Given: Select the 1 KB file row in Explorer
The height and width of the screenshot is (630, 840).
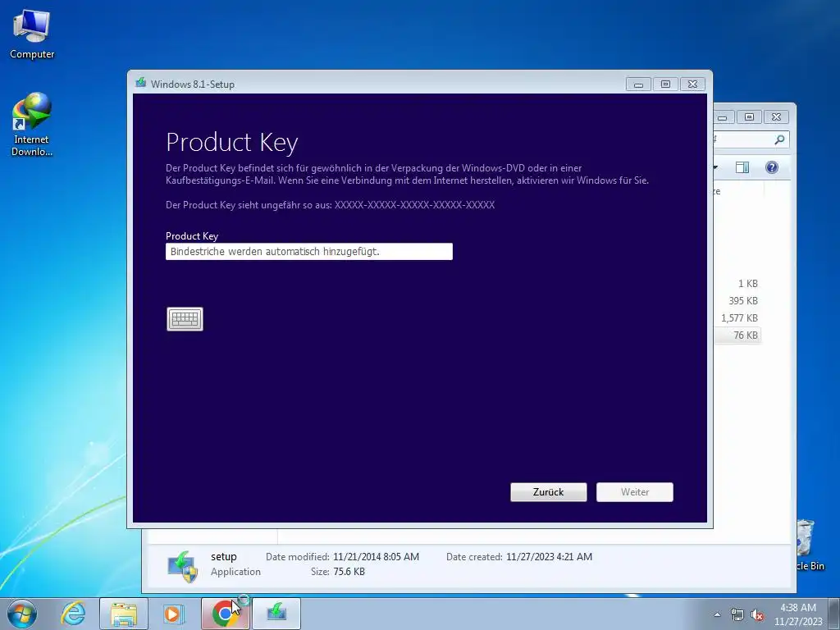Looking at the screenshot, I should click(x=737, y=283).
